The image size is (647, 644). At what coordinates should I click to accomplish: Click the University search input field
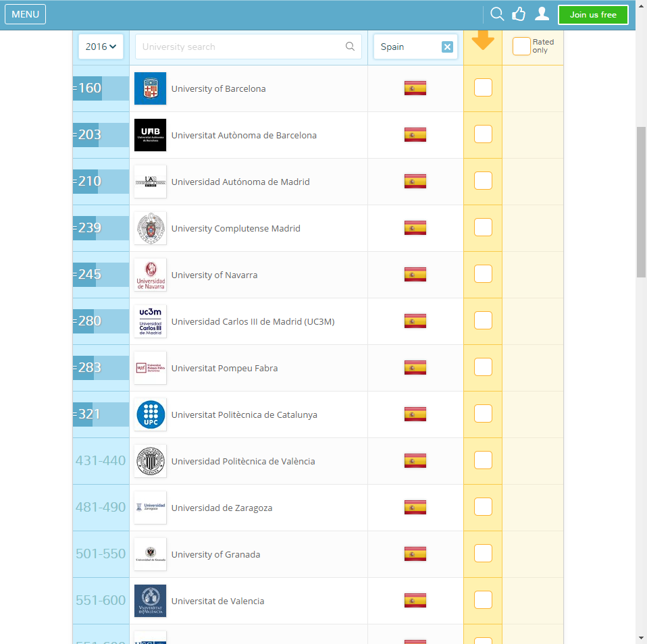pos(249,47)
